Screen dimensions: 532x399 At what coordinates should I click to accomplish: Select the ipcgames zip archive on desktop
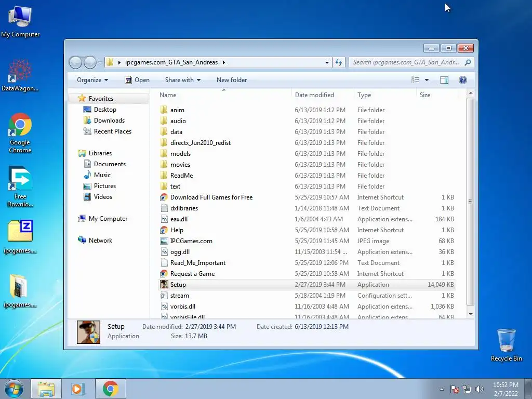(x=20, y=237)
